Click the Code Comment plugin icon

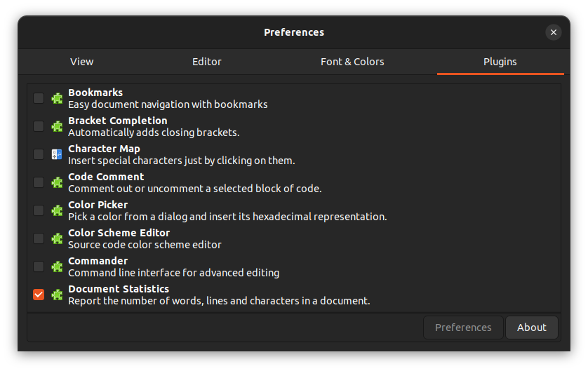pyautogui.click(x=57, y=182)
